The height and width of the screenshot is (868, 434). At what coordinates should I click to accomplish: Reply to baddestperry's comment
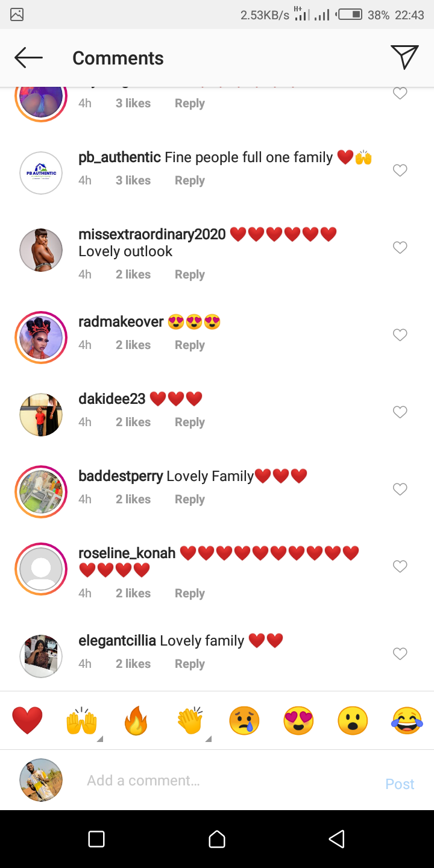pyautogui.click(x=190, y=500)
